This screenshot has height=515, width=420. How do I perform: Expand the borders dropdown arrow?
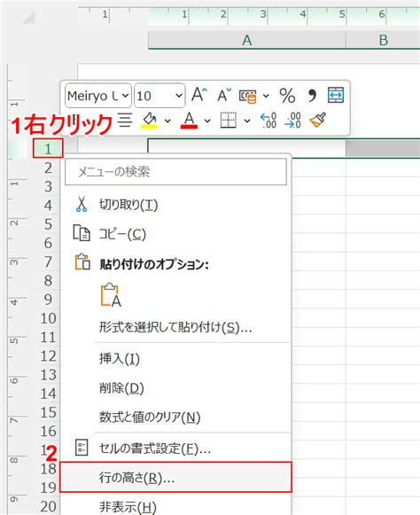[247, 121]
